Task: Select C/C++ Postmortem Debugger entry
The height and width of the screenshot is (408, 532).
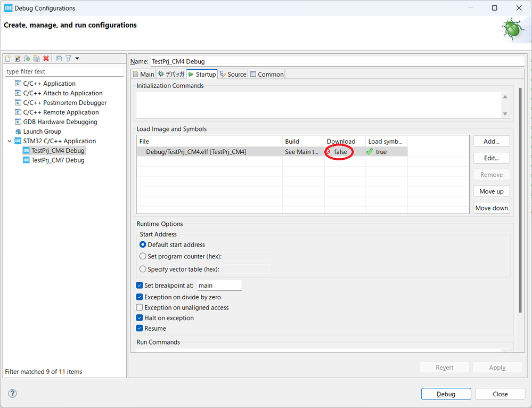Action: click(x=65, y=102)
